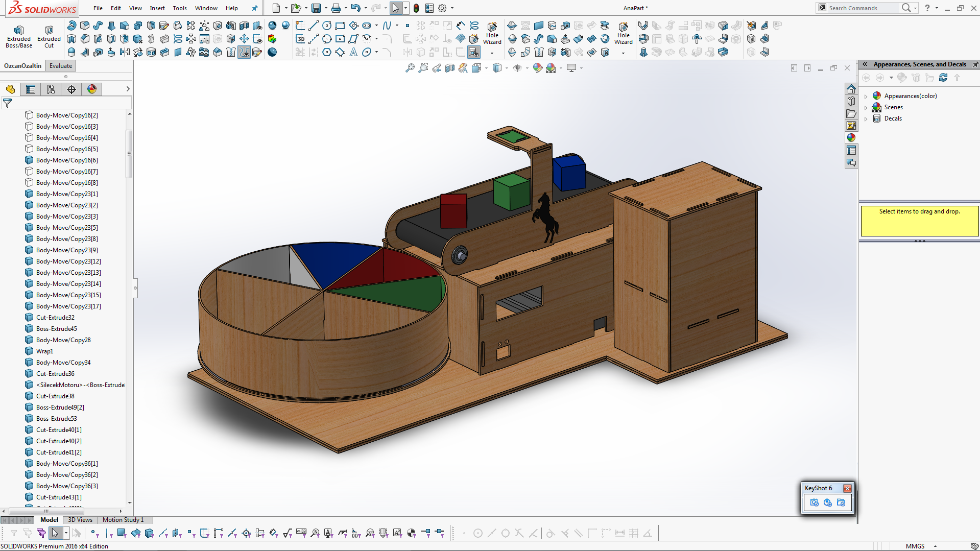Open the Options gear icon
This screenshot has width=980, height=551.
(x=443, y=8)
